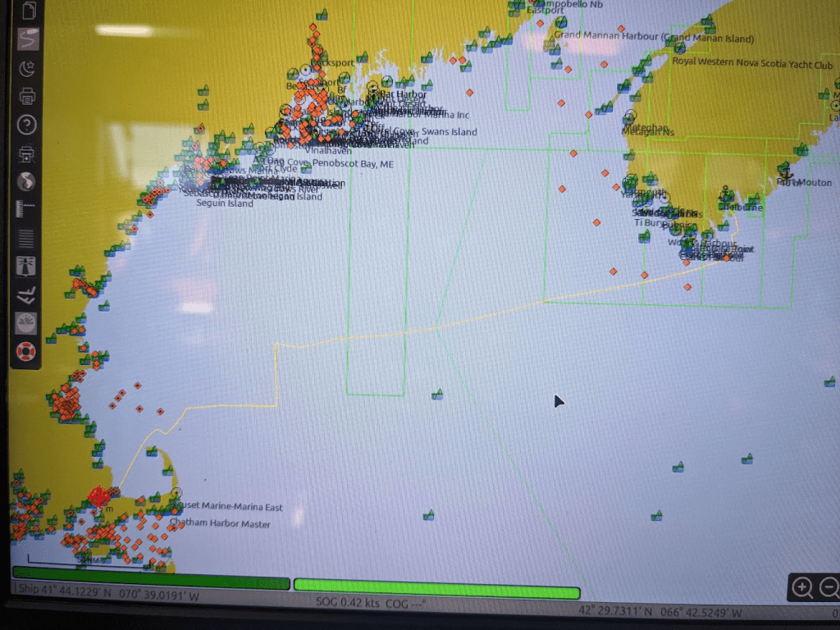Toggle the route creation tool

28,39
